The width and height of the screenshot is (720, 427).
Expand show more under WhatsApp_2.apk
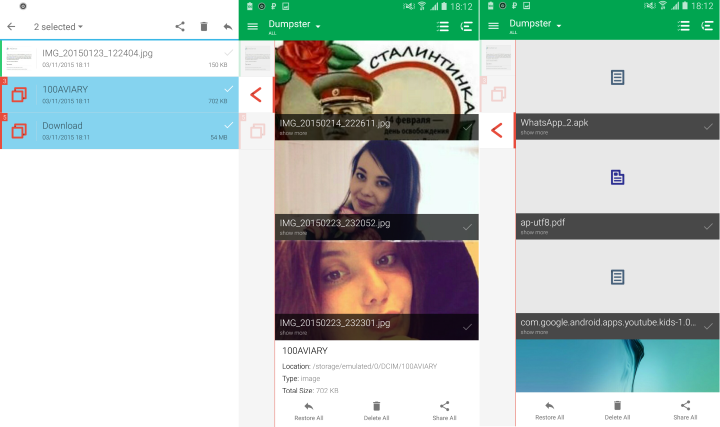pos(534,132)
